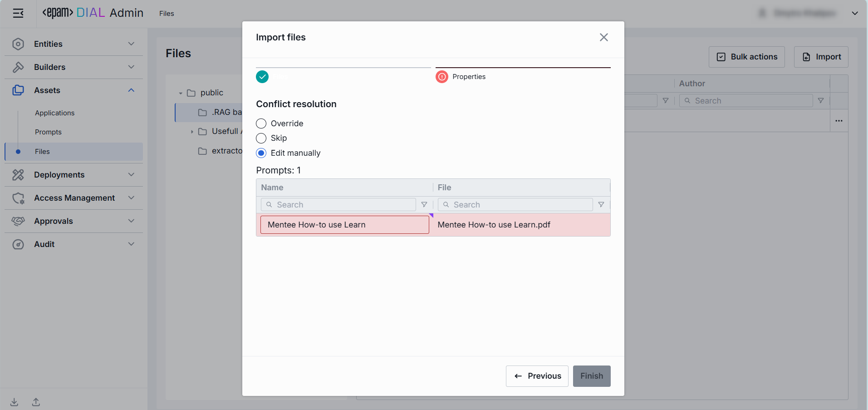Open the Prompts item under Assets

pyautogui.click(x=48, y=132)
